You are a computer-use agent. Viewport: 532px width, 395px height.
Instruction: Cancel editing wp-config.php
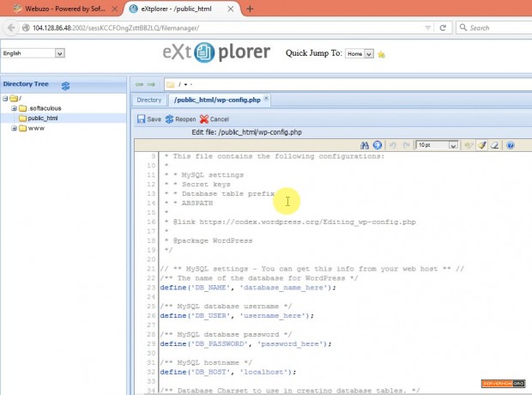pos(215,119)
